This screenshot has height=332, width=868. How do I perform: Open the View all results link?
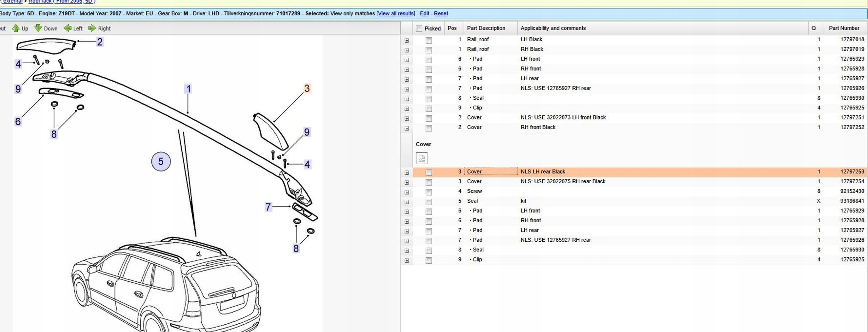tap(396, 14)
